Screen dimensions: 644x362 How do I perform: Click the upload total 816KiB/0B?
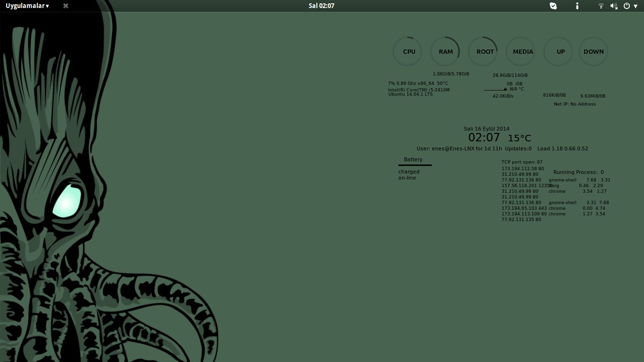pos(554,95)
